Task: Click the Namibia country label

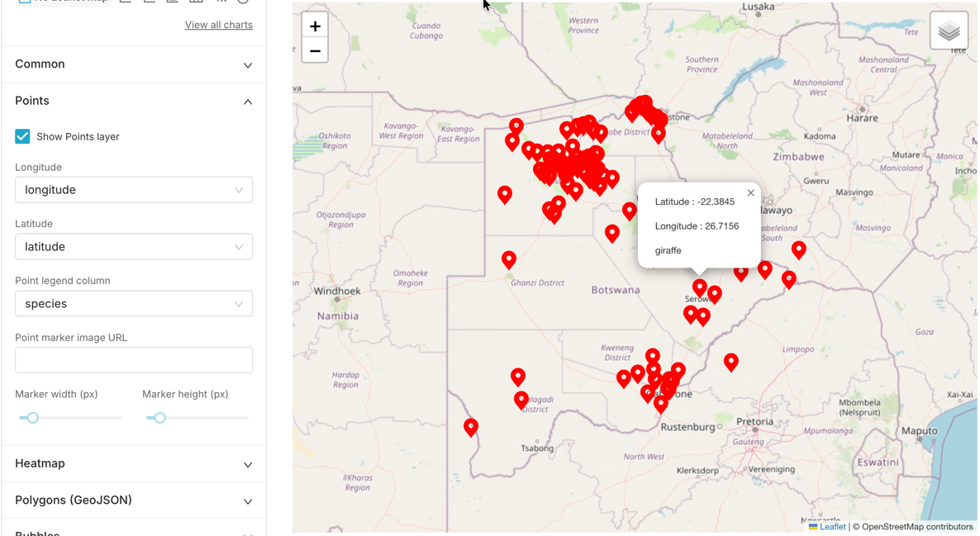Action: tap(337, 316)
